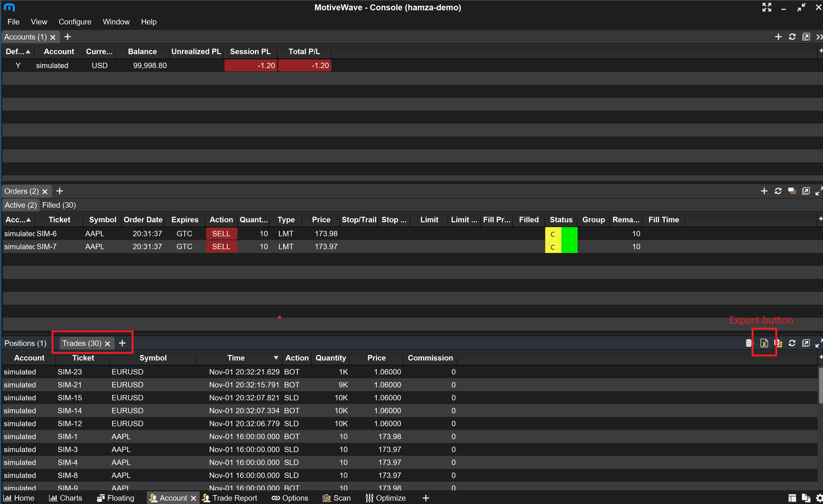This screenshot has width=823, height=504.
Task: Refresh the Accounts panel
Action: pos(792,37)
